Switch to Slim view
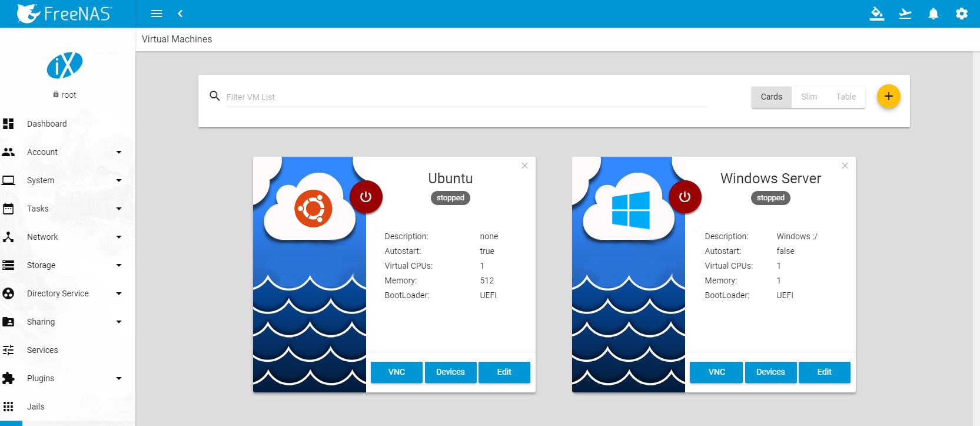This screenshot has height=426, width=980. [809, 97]
